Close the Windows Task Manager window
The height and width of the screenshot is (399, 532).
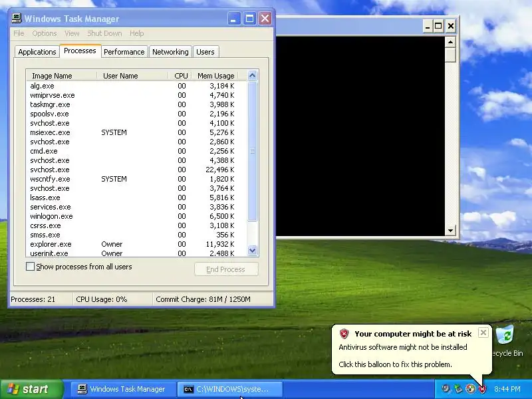click(265, 19)
